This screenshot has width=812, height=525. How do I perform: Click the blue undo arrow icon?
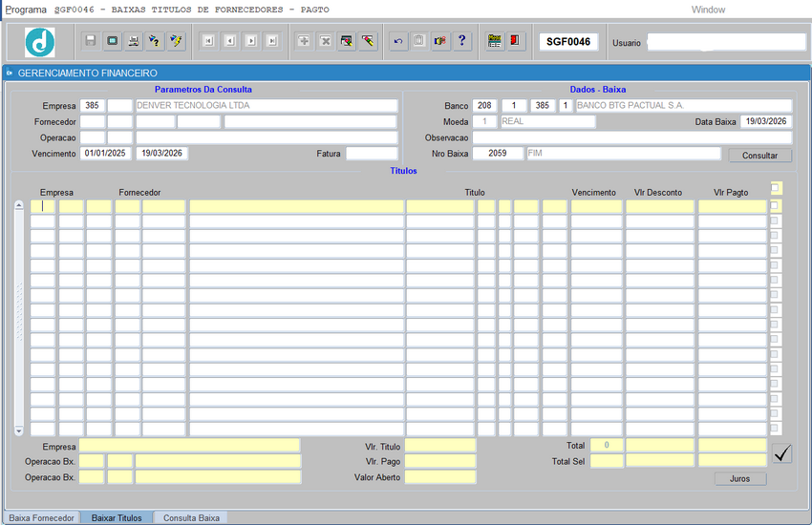(398, 41)
